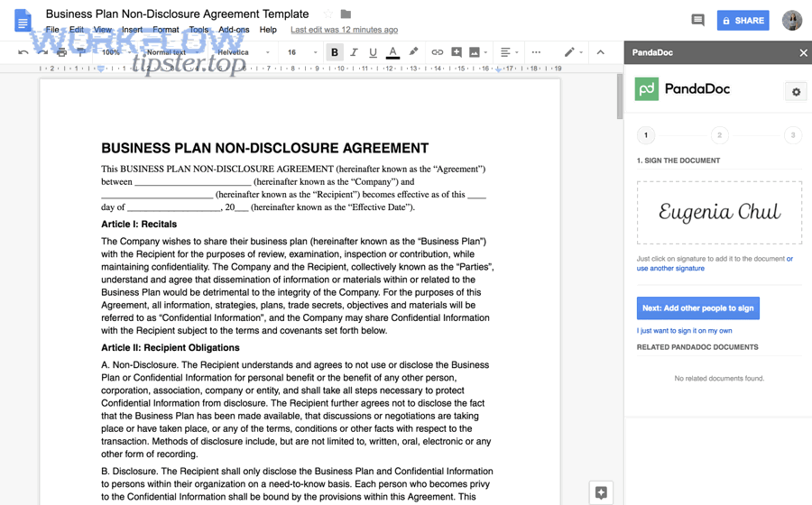Click 'Article II: Recipient Obligations' heading

[x=171, y=348]
